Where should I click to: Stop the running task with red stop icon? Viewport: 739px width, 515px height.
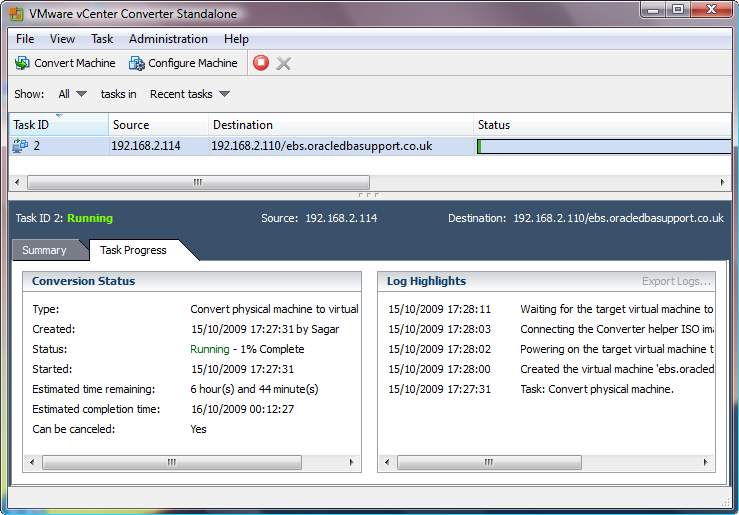point(261,63)
